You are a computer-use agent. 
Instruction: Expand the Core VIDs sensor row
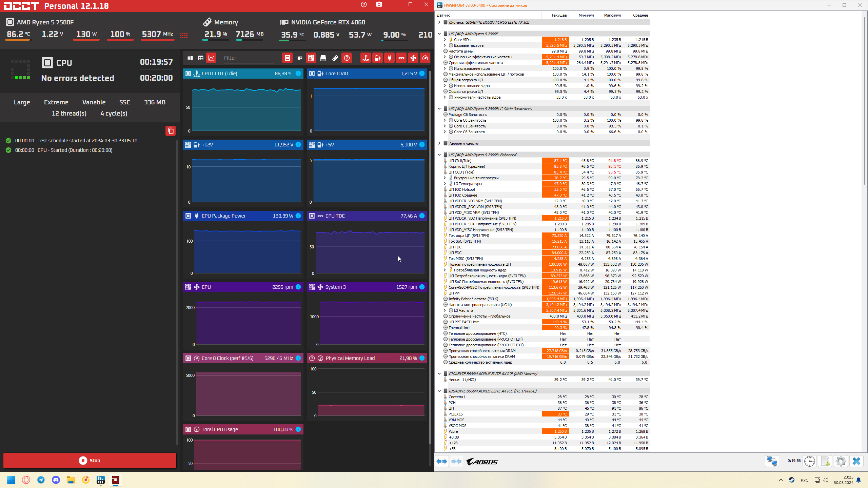(x=445, y=40)
